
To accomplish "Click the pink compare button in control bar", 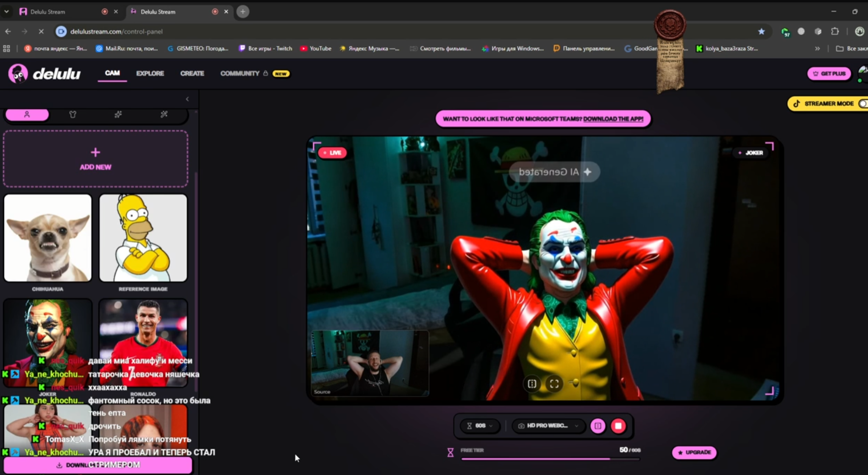I will (x=598, y=426).
